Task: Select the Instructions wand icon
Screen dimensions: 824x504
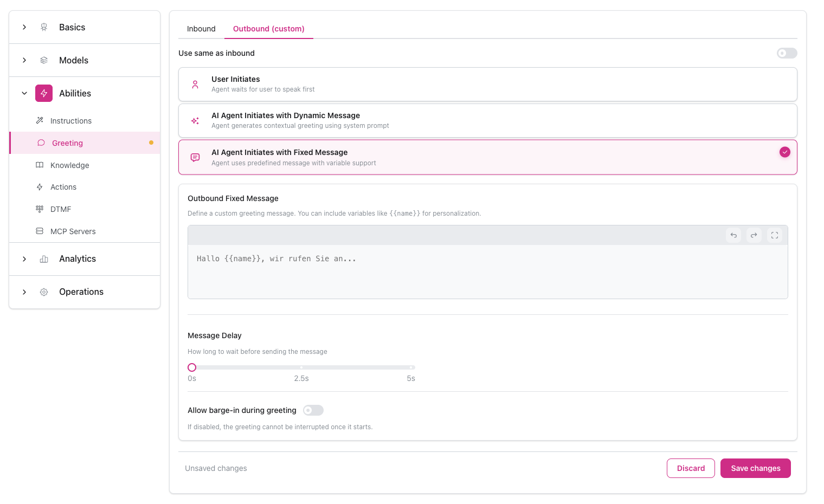Action: point(40,120)
